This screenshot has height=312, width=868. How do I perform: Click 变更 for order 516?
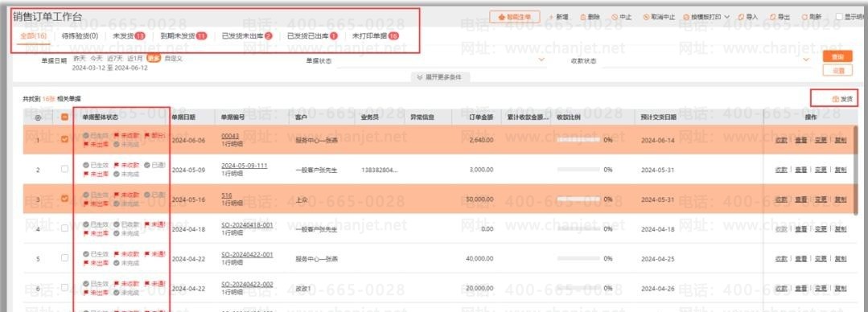[821, 199]
